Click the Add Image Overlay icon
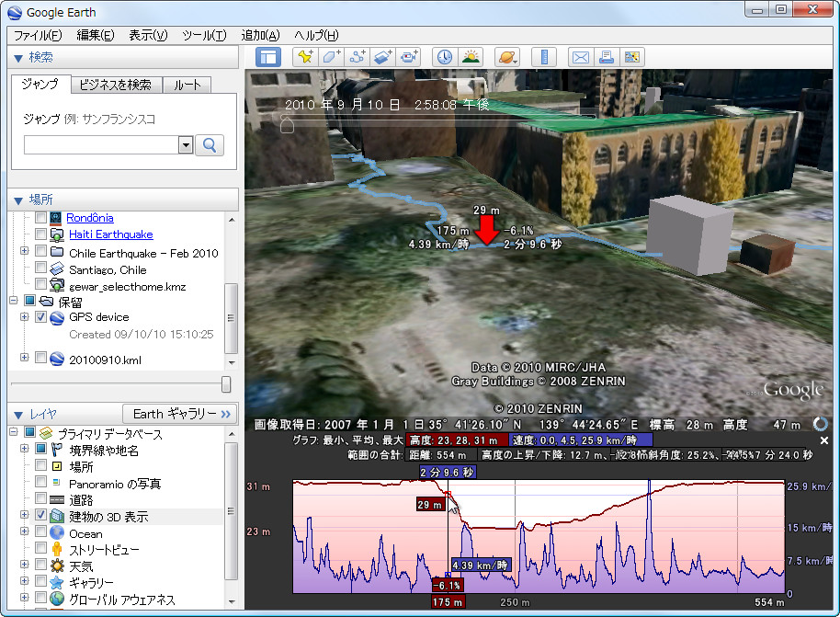The width and height of the screenshot is (840, 617). pyautogui.click(x=383, y=57)
